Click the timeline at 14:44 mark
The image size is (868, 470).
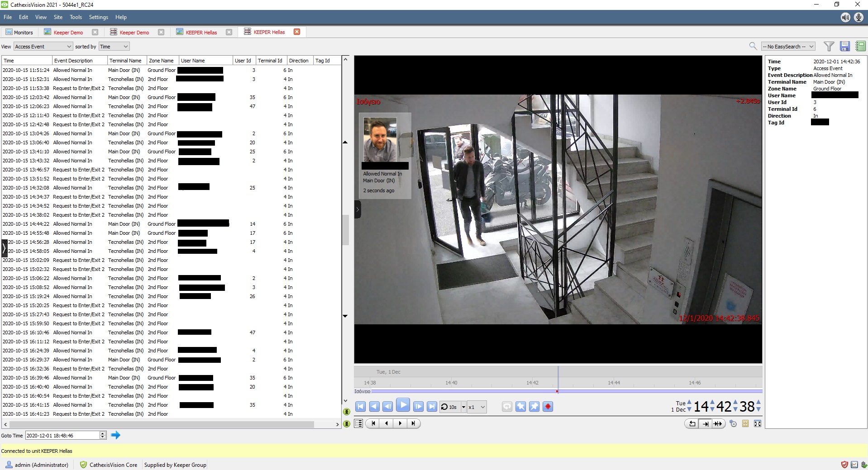coord(614,383)
